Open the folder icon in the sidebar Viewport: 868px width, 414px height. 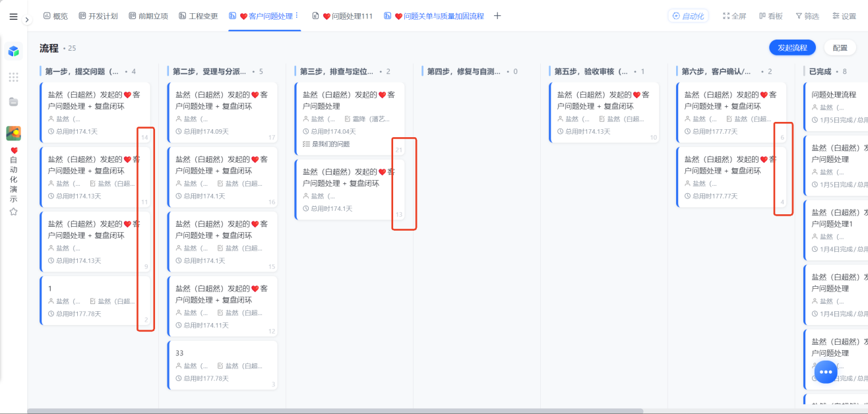tap(14, 102)
